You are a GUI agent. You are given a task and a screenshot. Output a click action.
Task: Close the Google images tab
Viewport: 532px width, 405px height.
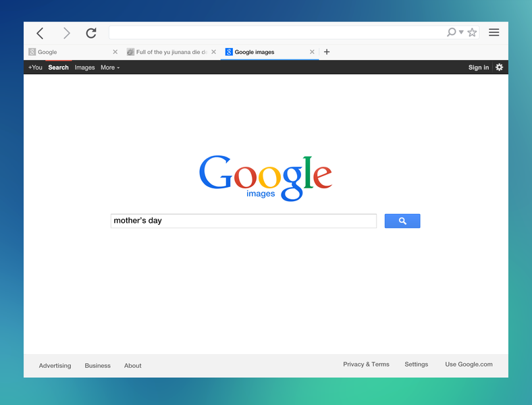312,52
